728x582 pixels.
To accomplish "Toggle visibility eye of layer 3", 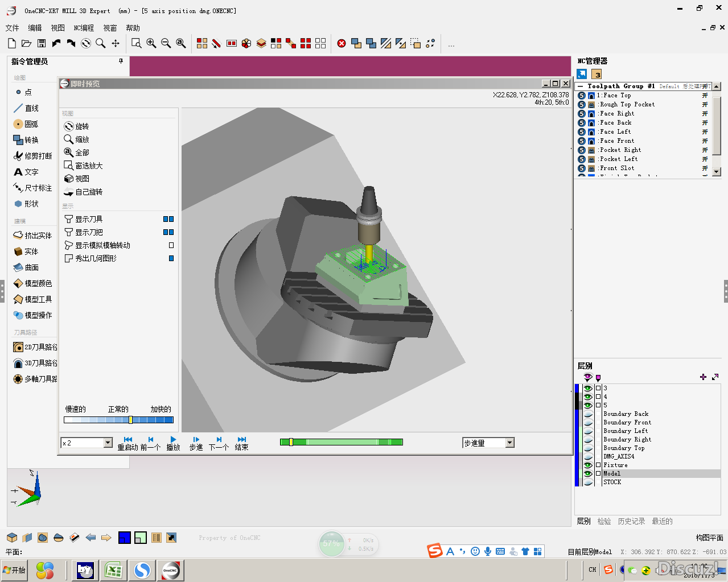I will coord(588,388).
